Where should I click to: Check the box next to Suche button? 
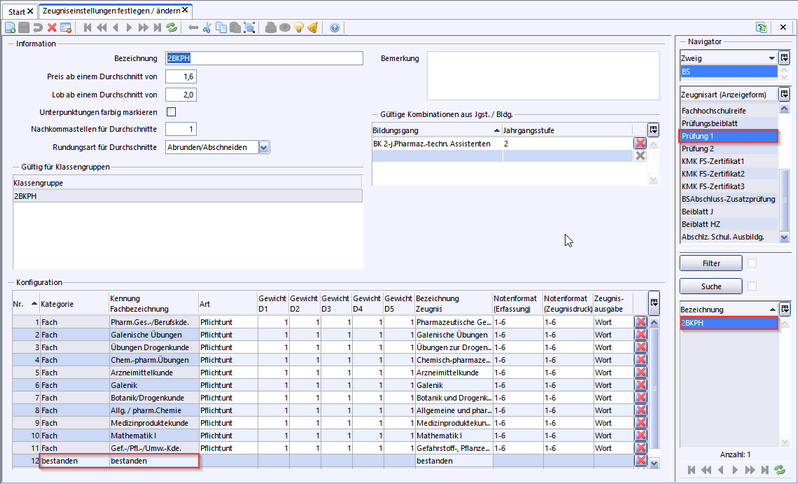tap(752, 286)
